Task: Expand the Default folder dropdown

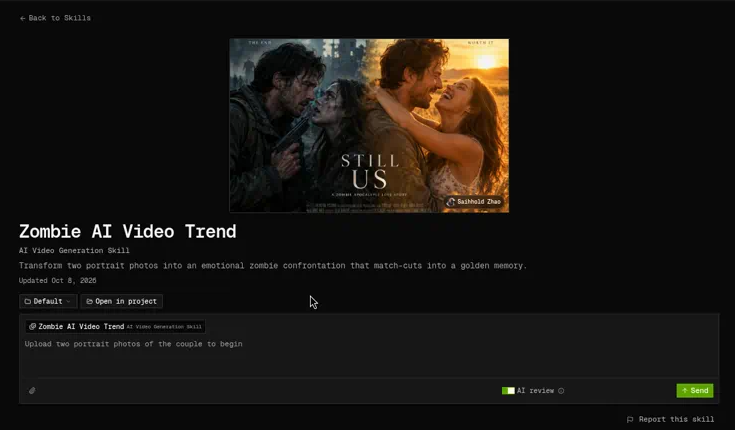Action: pos(48,301)
